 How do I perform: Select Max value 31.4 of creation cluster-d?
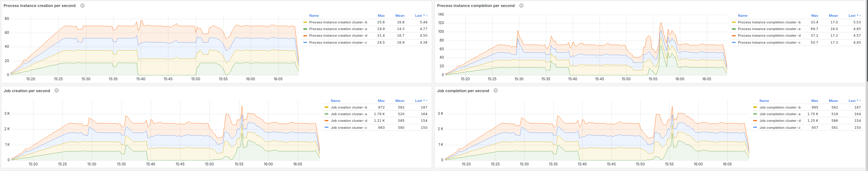pos(381,36)
